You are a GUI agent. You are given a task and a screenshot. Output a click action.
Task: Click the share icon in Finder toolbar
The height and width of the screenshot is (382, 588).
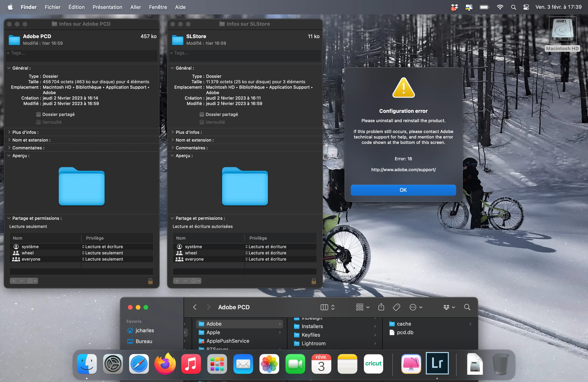click(x=381, y=307)
